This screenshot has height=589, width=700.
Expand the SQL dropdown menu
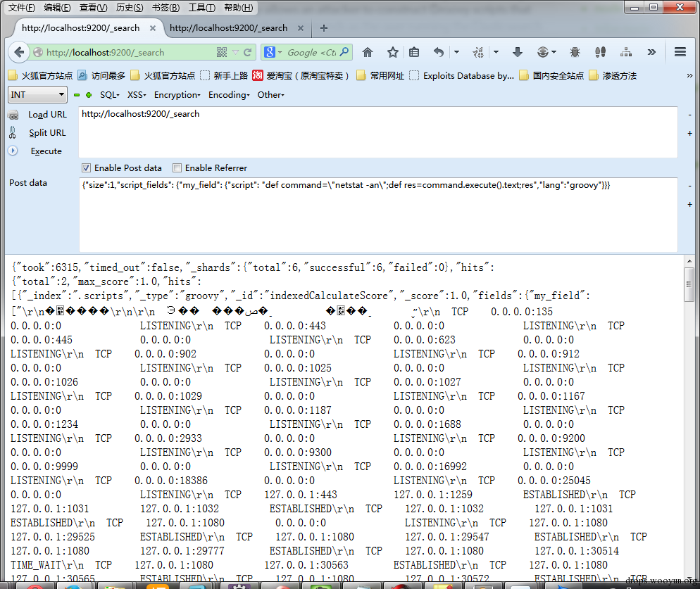point(110,94)
